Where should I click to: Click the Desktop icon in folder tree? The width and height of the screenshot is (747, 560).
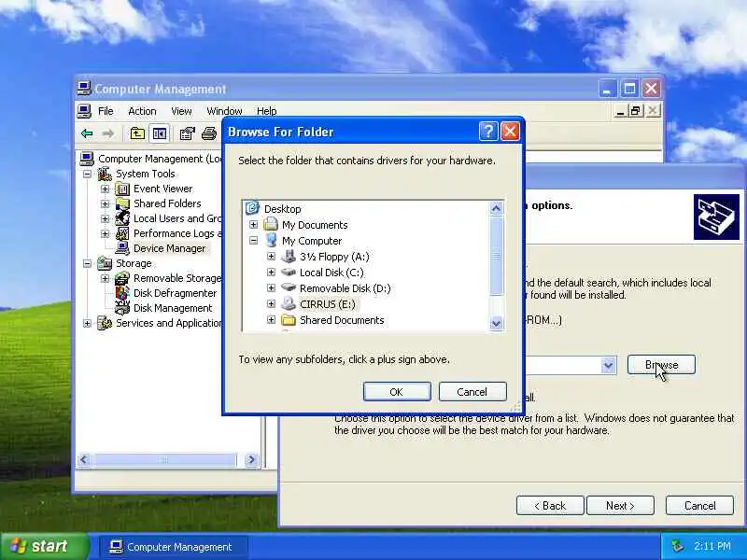[x=252, y=208]
